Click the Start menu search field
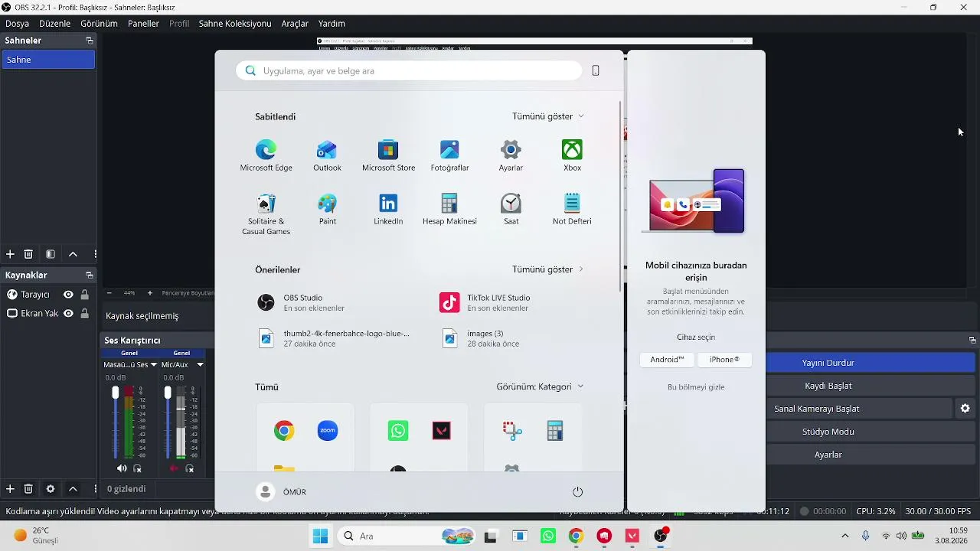The height and width of the screenshot is (551, 980). [x=409, y=70]
